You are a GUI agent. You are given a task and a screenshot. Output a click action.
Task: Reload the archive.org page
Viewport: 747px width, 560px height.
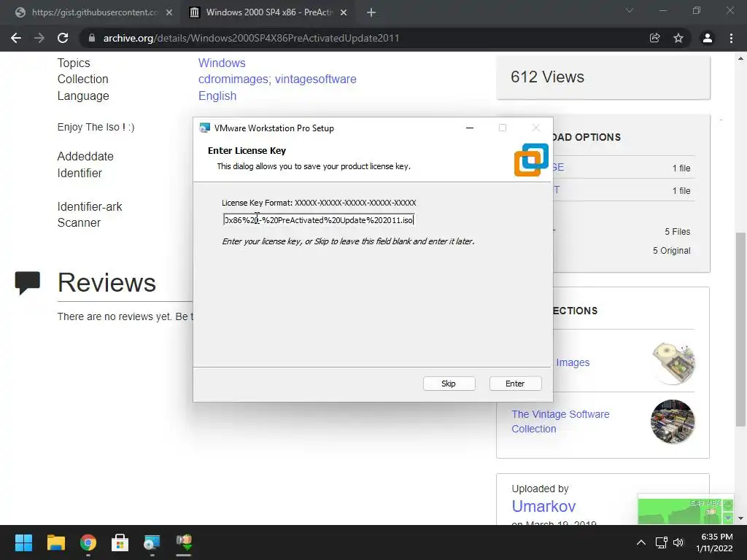coord(63,38)
